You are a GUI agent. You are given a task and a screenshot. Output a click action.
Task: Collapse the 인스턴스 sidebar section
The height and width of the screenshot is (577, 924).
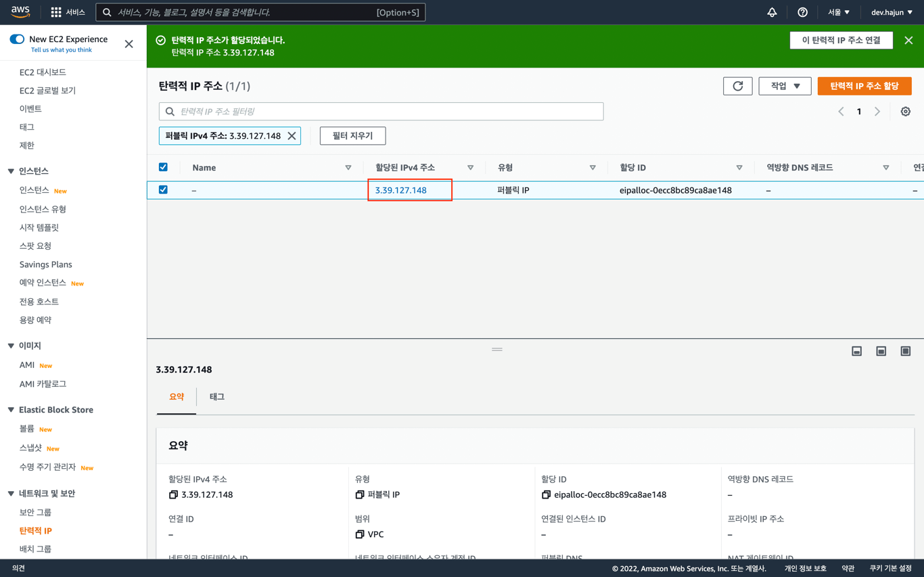(11, 171)
